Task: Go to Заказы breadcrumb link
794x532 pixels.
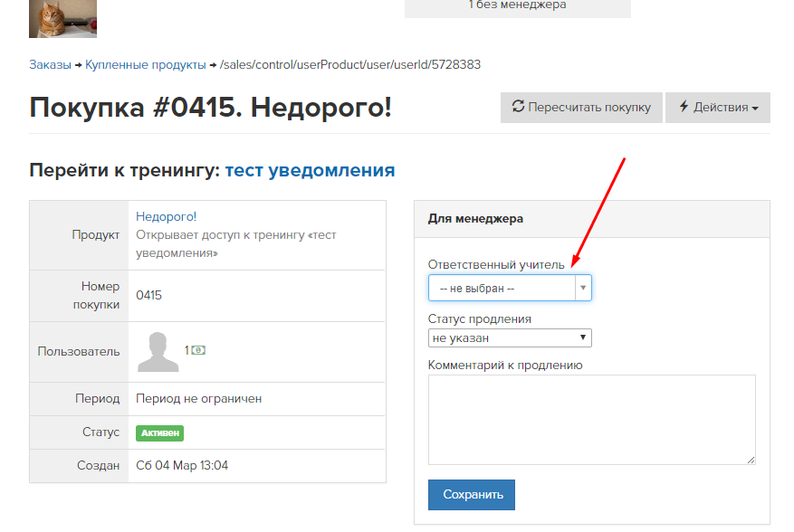Action: [50, 65]
